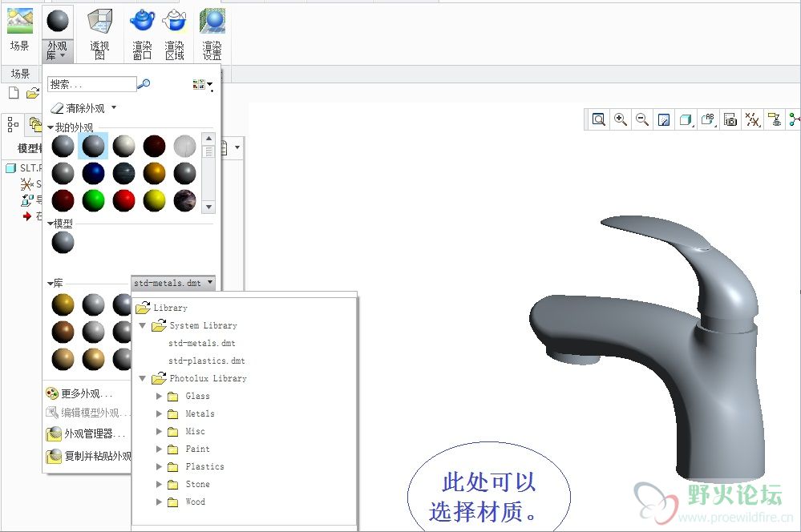Click the Refit zoom icon in view toolbar
Image resolution: width=801 pixels, height=532 pixels.
598,119
